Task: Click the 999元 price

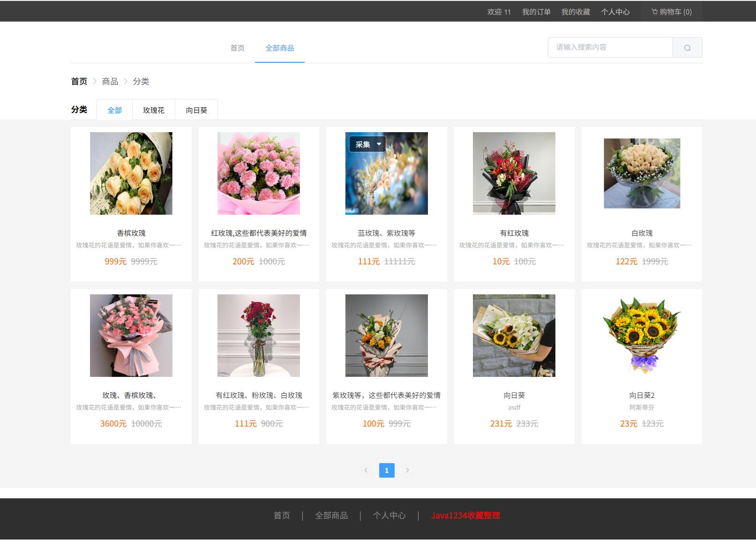Action: [116, 262]
